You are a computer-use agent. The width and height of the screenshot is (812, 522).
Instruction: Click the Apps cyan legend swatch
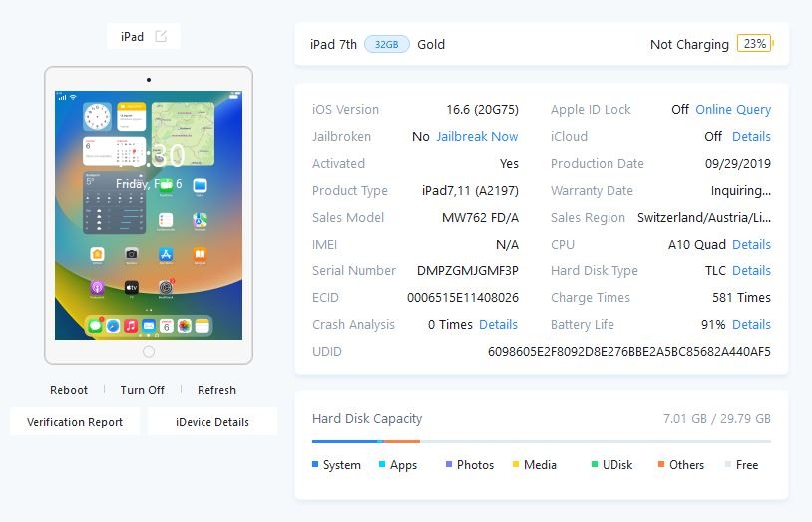click(382, 464)
